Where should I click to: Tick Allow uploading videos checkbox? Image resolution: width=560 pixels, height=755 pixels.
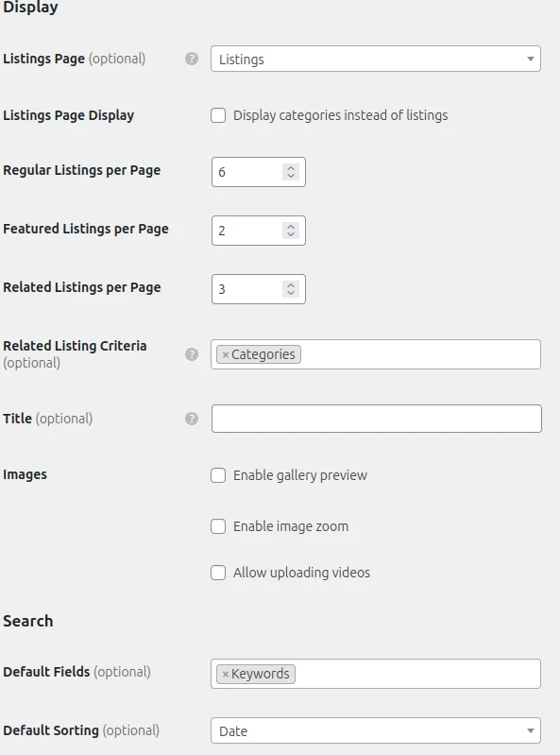click(x=218, y=573)
